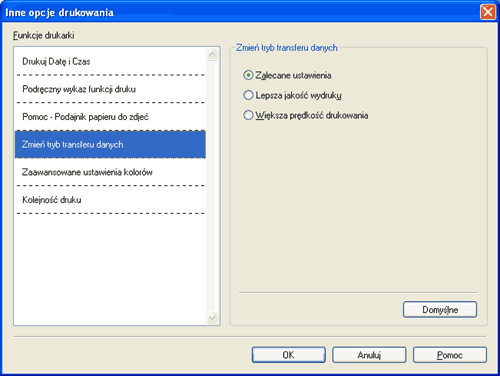Click the scrollbar track of function list
The height and width of the screenshot is (376, 500).
pos(212,186)
